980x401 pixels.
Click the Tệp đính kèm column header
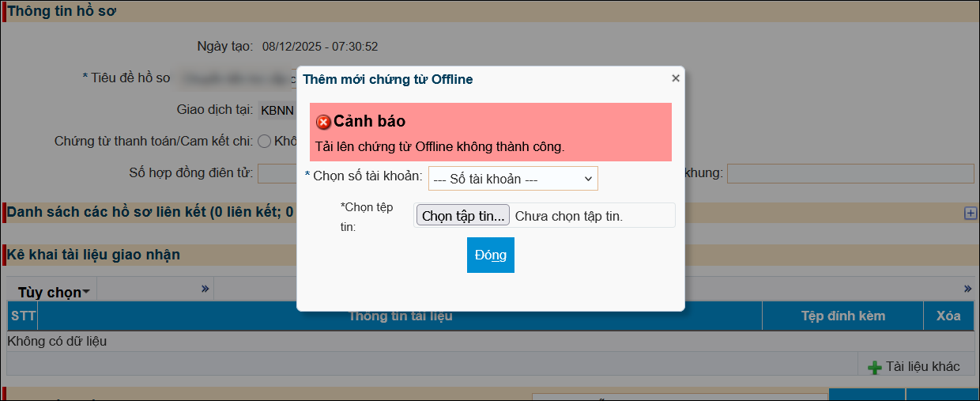842,316
